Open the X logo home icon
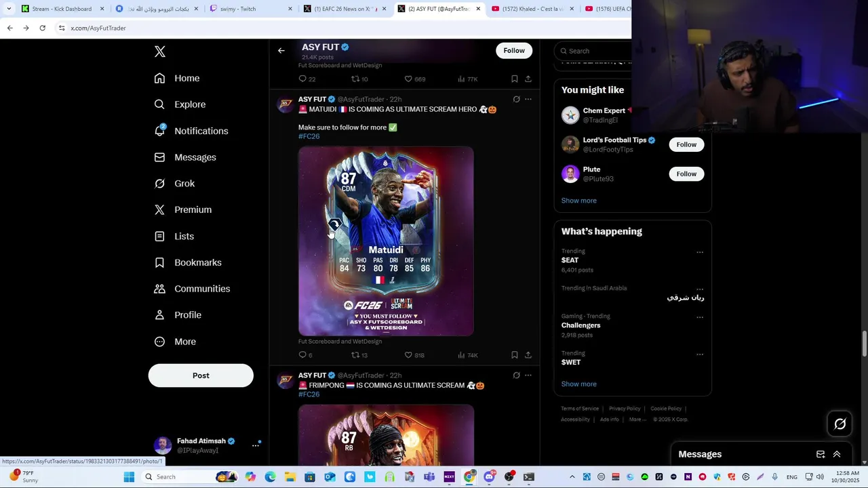The width and height of the screenshot is (868, 488). (x=159, y=52)
